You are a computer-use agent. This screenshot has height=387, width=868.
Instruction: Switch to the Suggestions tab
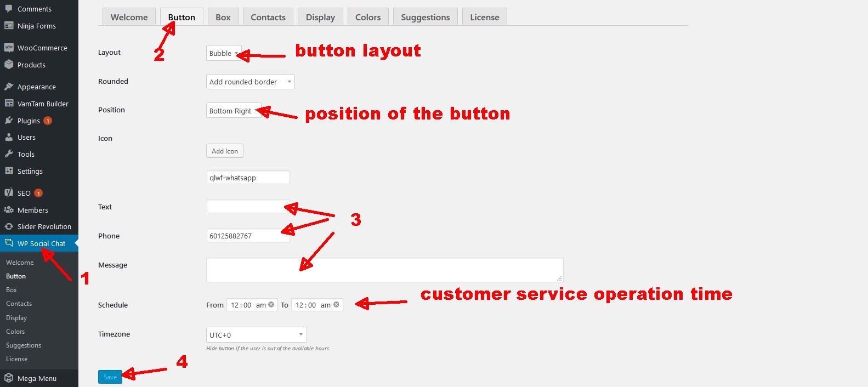pyautogui.click(x=426, y=17)
